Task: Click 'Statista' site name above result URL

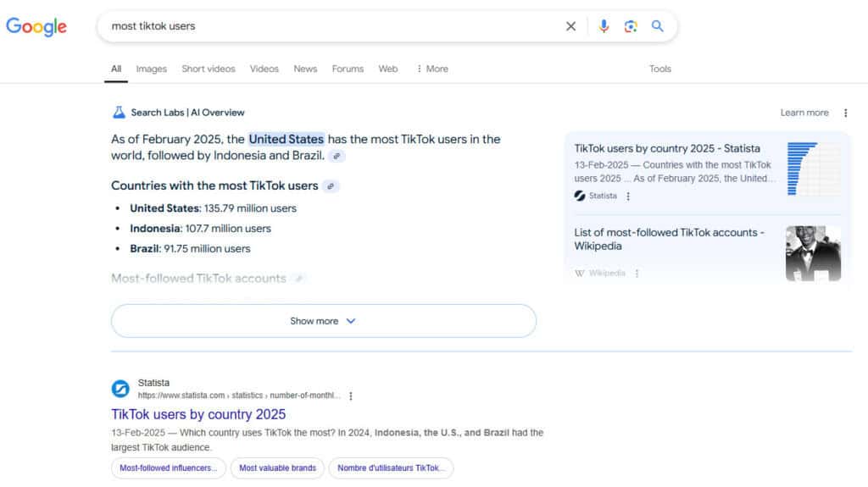Action: pyautogui.click(x=153, y=383)
